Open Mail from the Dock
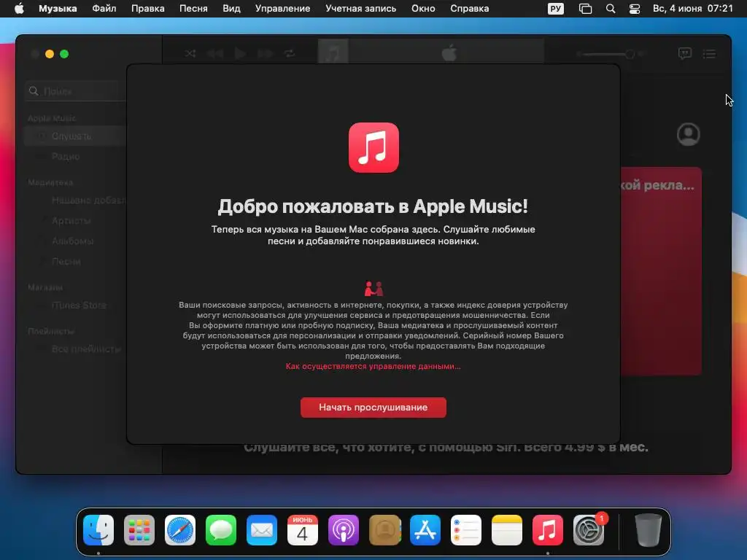The image size is (747, 560). tap(262, 530)
